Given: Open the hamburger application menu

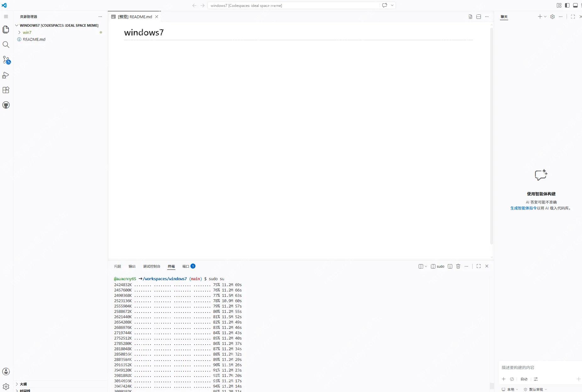Looking at the screenshot, I should pos(6,17).
